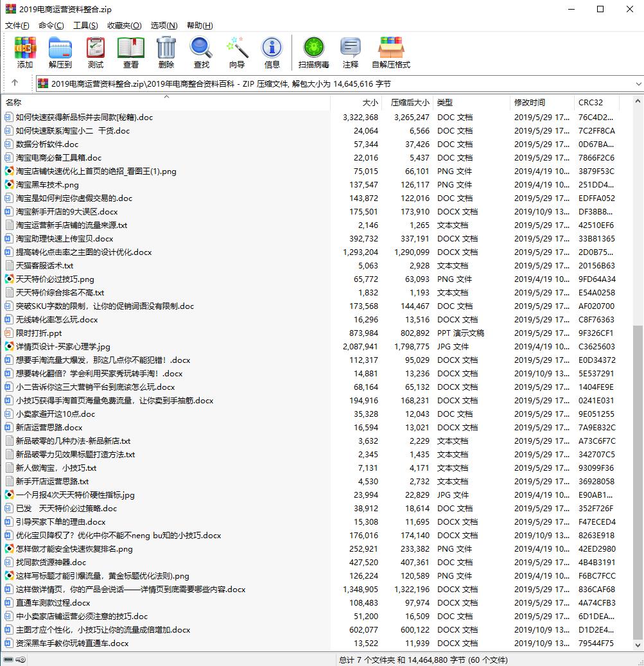Click the WinRAR icon in title bar
Viewport: 644px width, 666px height.
pyautogui.click(x=11, y=9)
